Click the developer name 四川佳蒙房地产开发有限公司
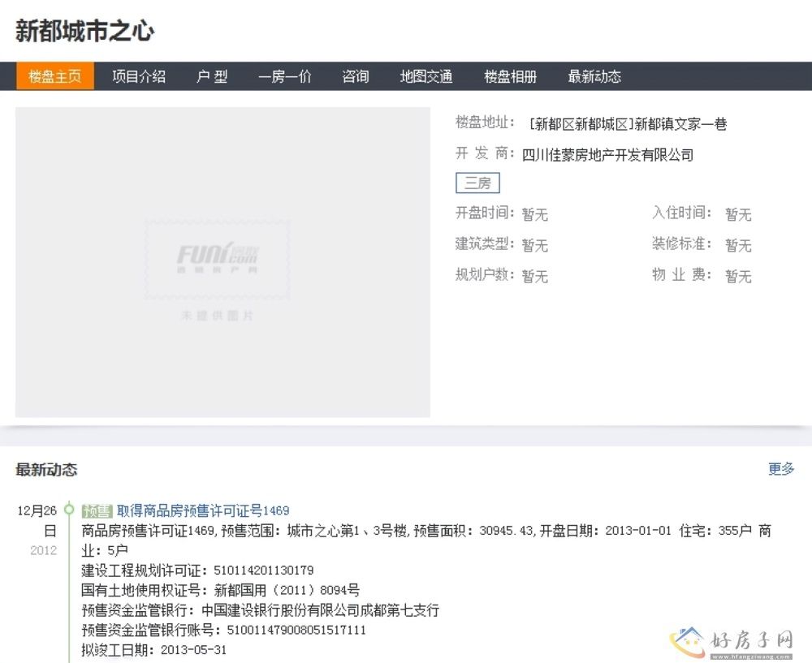The height and width of the screenshot is (663, 812). coord(607,154)
